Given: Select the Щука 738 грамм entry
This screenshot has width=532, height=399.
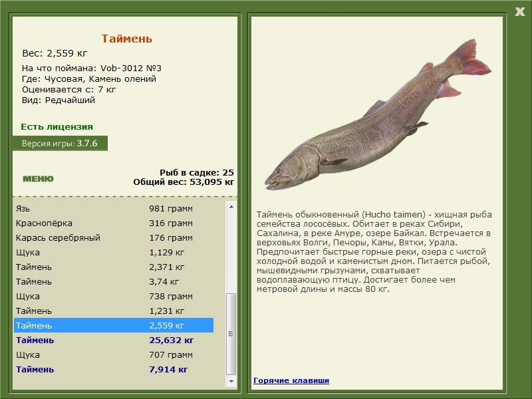Looking at the screenshot, I should (x=114, y=296).
